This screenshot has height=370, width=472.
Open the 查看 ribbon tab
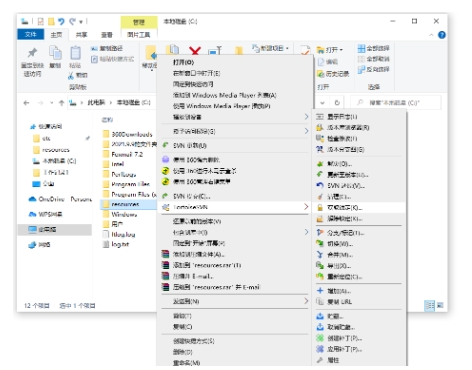(x=107, y=35)
